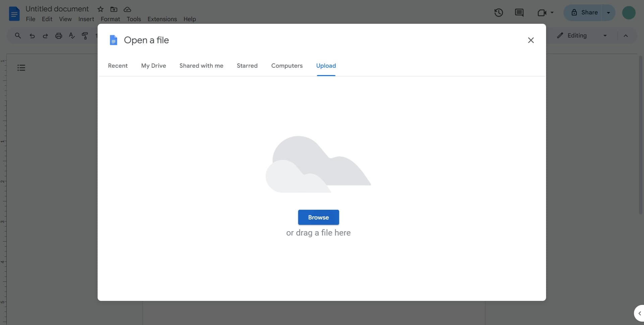Screen dimensions: 644x325
Task: Open version history clock icon
Action: (x=498, y=13)
